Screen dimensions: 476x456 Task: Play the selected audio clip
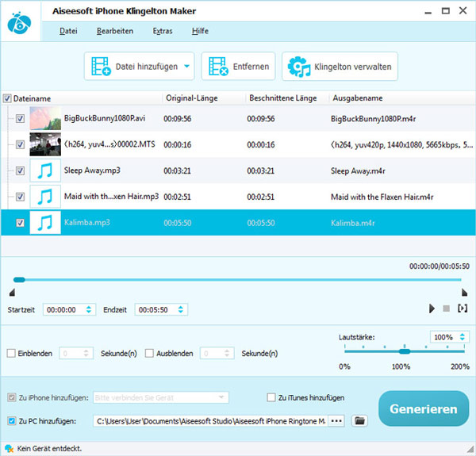click(432, 308)
